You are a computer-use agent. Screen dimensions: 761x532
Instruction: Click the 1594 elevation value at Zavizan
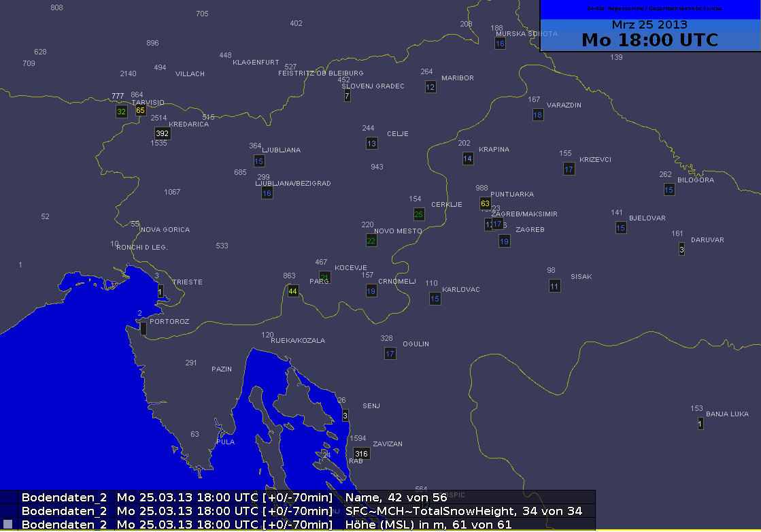pos(358,438)
